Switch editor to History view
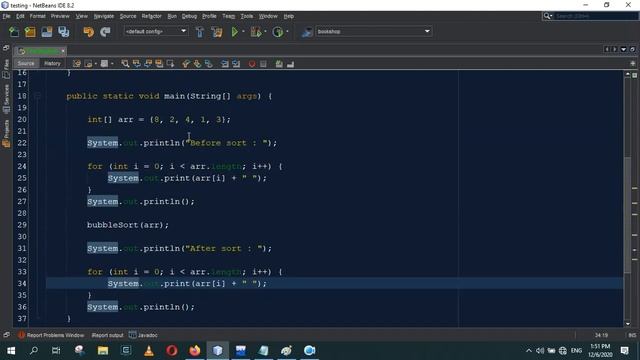Image resolution: width=640 pixels, height=360 pixels. (52, 63)
